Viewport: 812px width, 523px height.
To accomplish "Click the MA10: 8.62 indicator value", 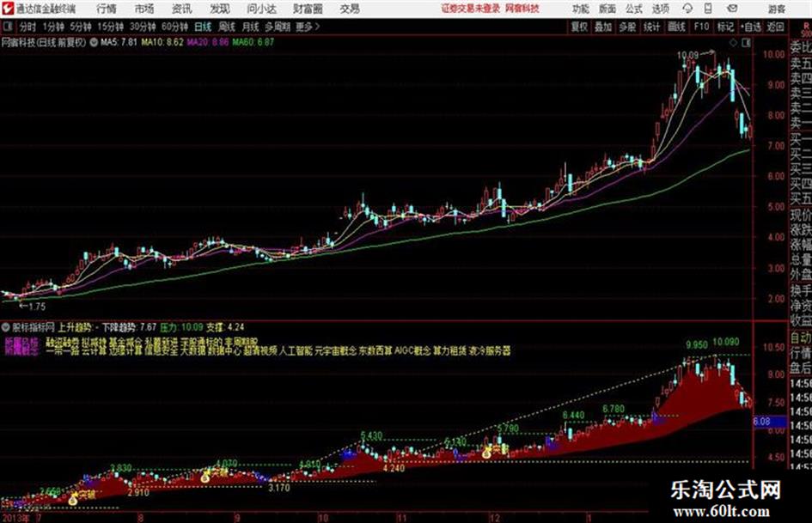I will click(x=162, y=42).
